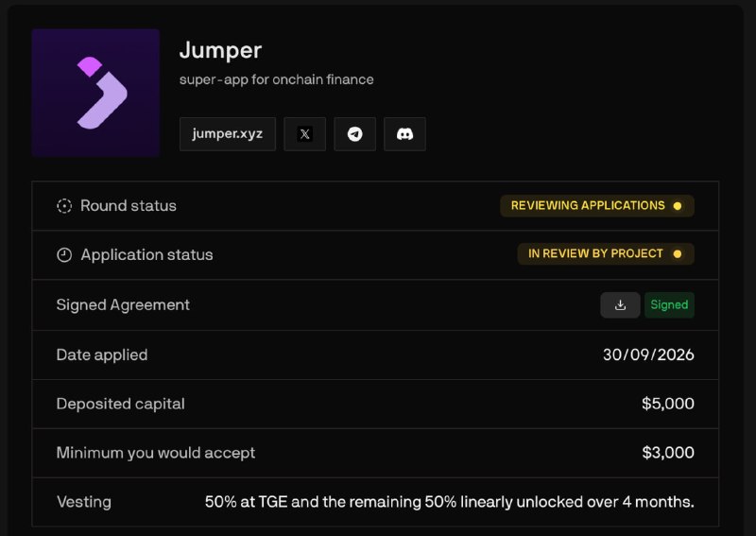
Task: Click the date applied value 30/09/2026
Action: pyautogui.click(x=648, y=354)
